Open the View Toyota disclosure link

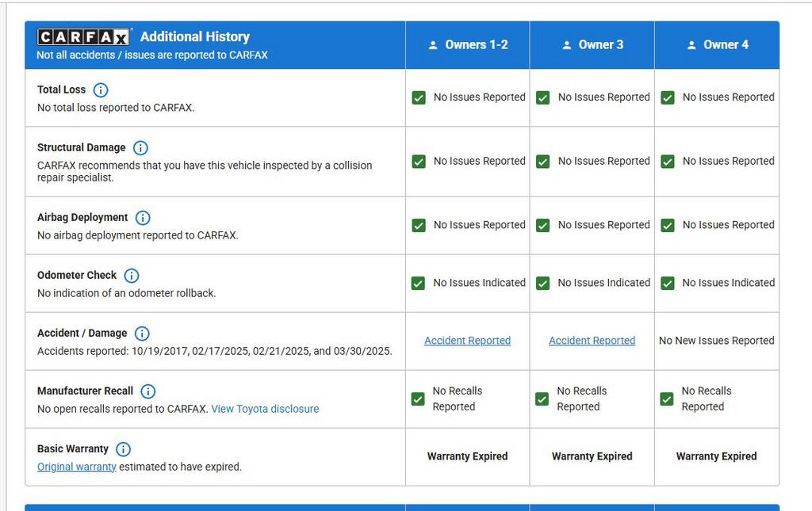pos(265,409)
